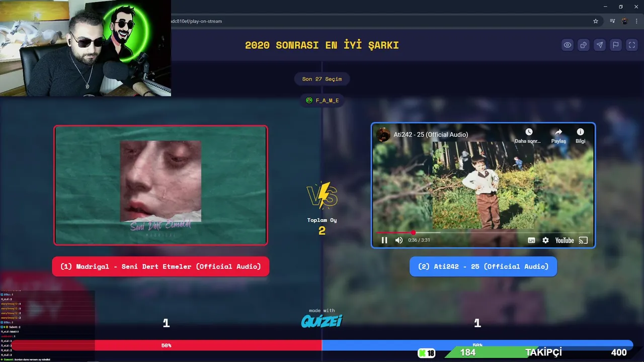Screen dimensions: 644x362
Task: Open video on YouTube via logo
Action: point(565,240)
